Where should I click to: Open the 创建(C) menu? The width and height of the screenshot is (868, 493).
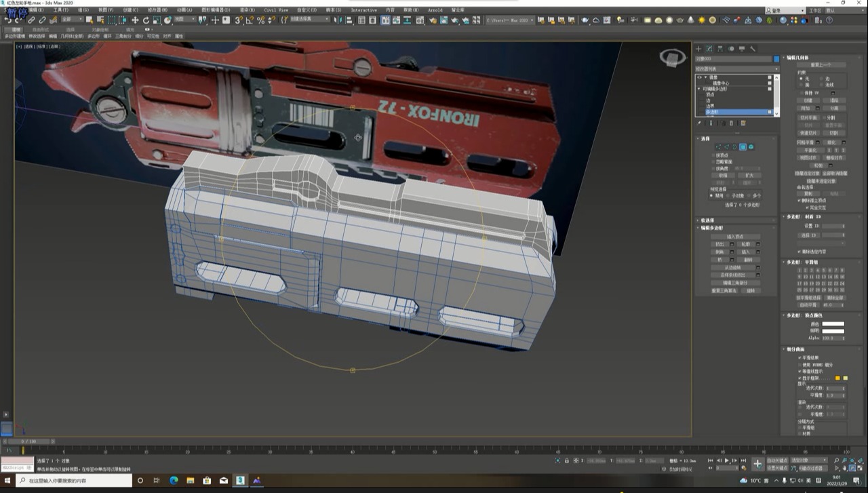pyautogui.click(x=130, y=10)
